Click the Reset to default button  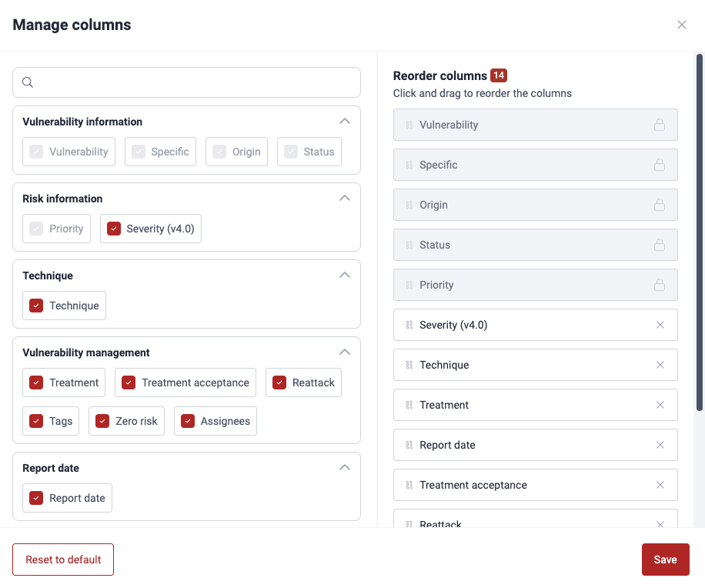(62, 559)
